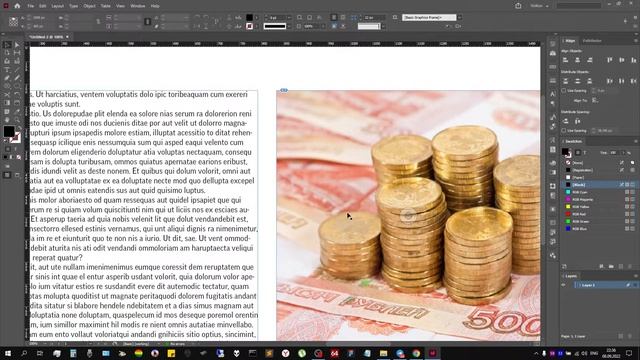
Task: Click Distribute Right Edges icon
Action: tap(633, 81)
